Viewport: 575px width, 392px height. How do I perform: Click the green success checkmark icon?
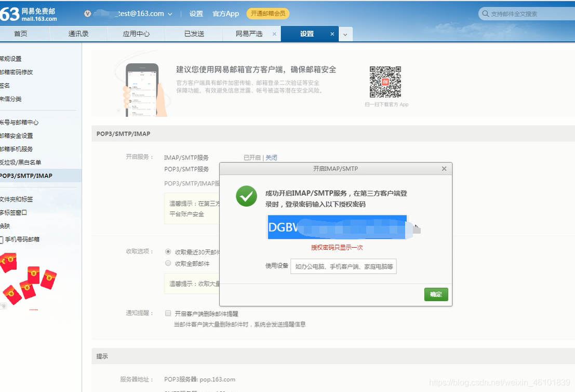(x=246, y=196)
